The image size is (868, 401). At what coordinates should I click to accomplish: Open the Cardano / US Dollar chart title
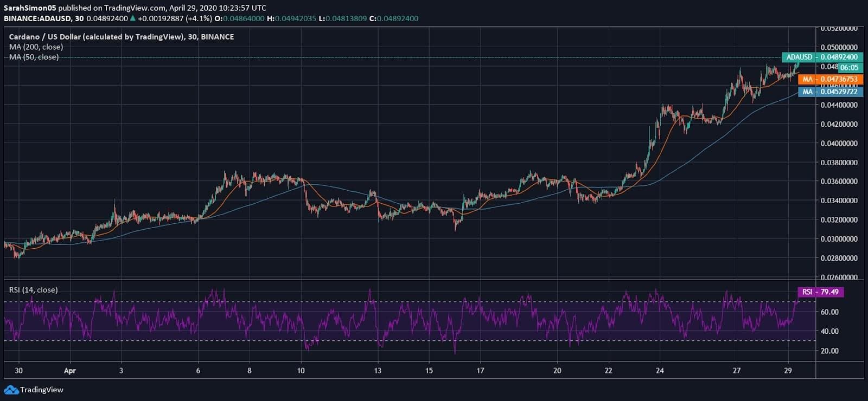(x=121, y=37)
